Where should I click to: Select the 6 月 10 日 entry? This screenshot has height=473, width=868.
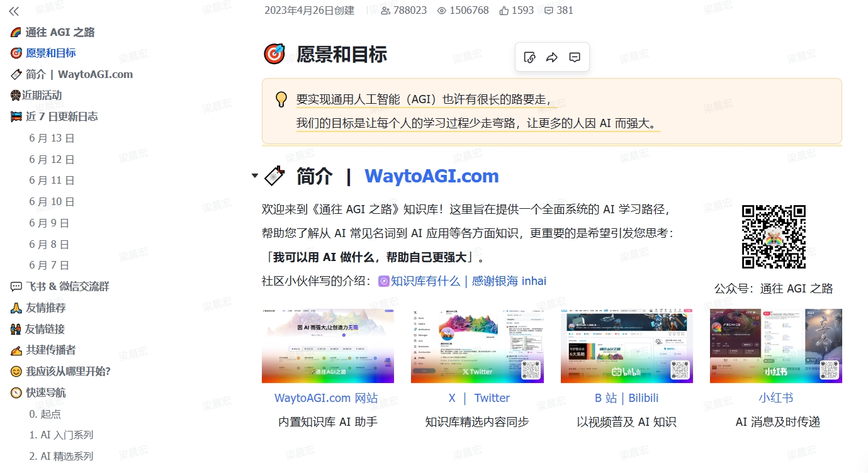(52, 202)
